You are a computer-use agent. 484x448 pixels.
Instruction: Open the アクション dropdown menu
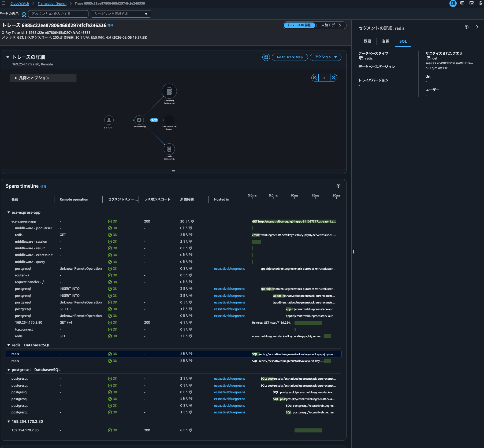[x=325, y=57]
